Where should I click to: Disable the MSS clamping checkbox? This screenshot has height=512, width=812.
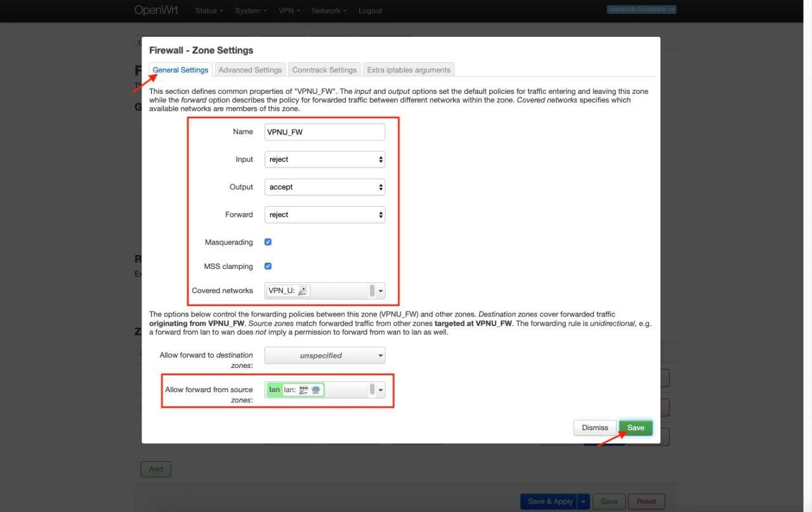268,266
